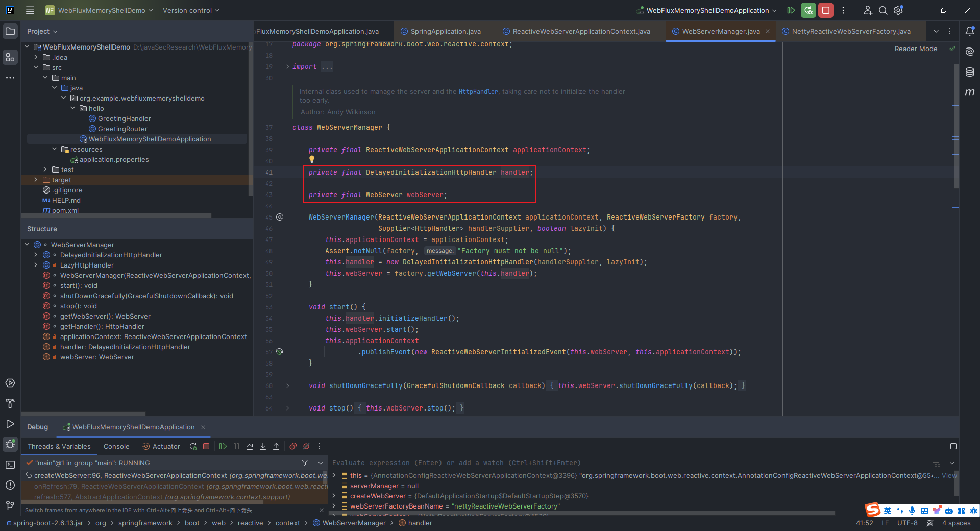The image size is (980, 531).
Task: Toggle Mute Breakpoints in debug toolbar
Action: [x=306, y=446]
